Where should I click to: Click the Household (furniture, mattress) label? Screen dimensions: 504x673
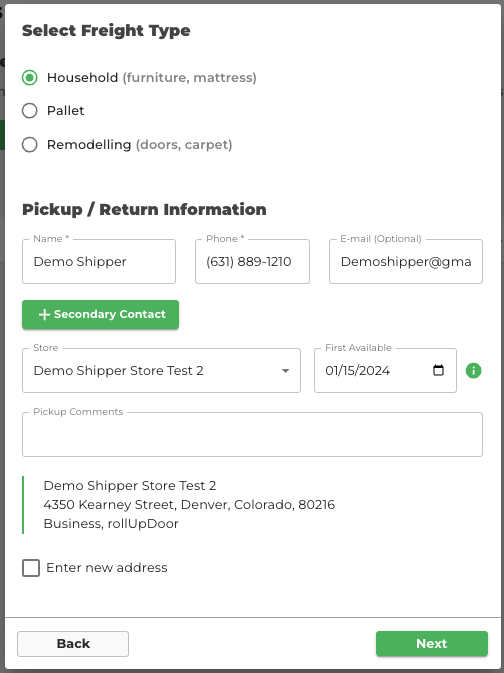pos(152,78)
